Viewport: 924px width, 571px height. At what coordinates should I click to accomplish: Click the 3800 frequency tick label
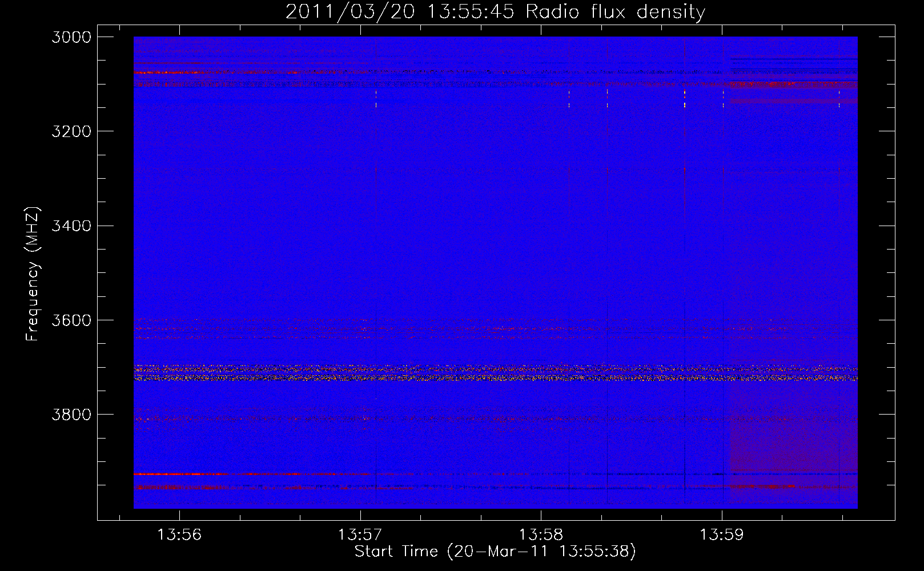[71, 414]
